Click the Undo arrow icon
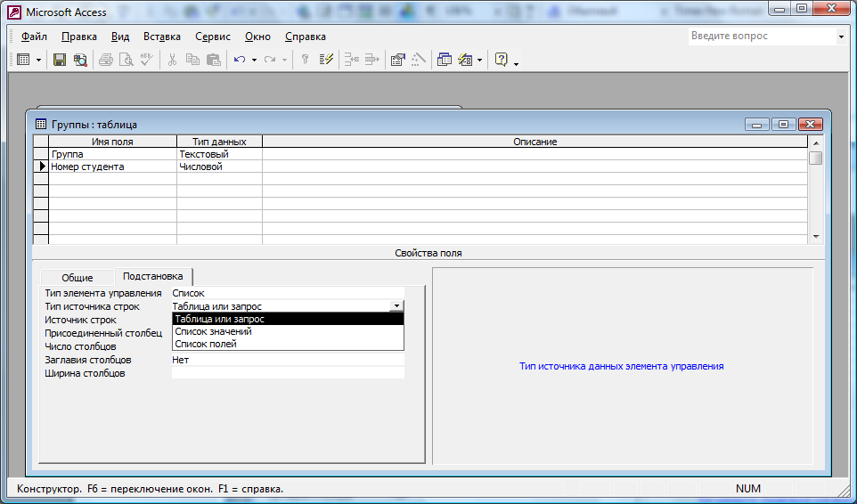Image resolution: width=857 pixels, height=504 pixels. (x=240, y=60)
